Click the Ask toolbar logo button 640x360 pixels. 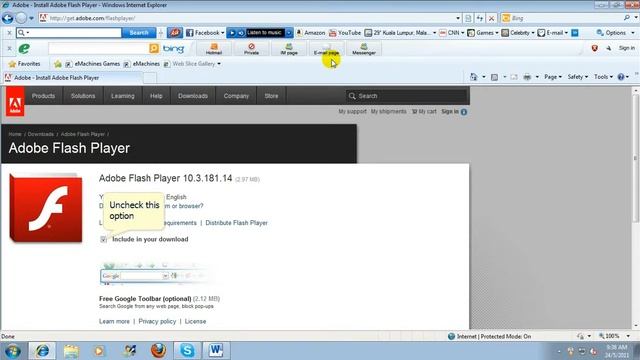pos(174,33)
